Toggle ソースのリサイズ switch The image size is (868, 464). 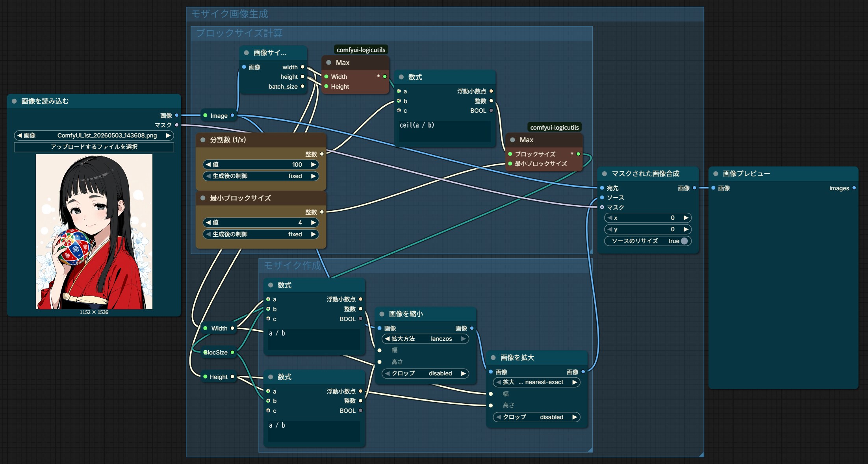684,241
